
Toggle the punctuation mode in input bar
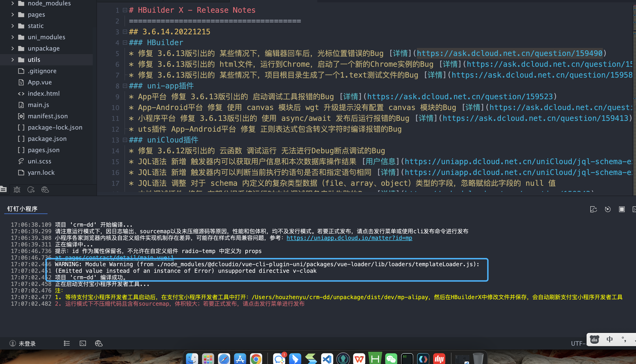pyautogui.click(x=624, y=339)
